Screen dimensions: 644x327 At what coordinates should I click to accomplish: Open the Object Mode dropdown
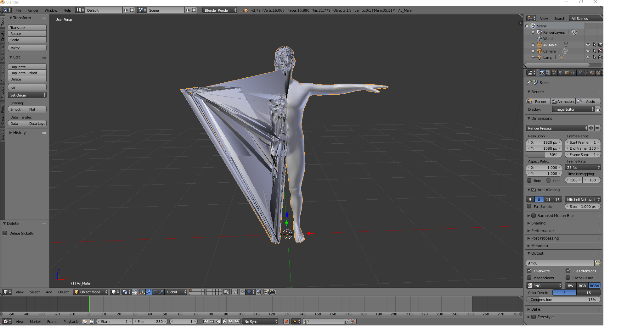point(91,292)
